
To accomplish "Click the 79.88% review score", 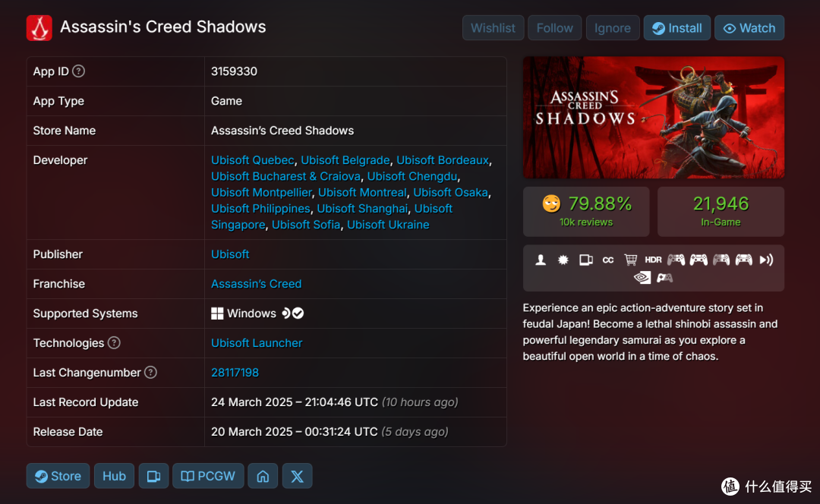I will click(x=600, y=203).
